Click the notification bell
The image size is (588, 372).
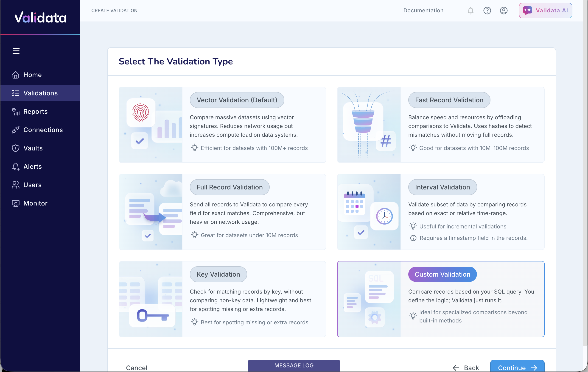pos(470,11)
